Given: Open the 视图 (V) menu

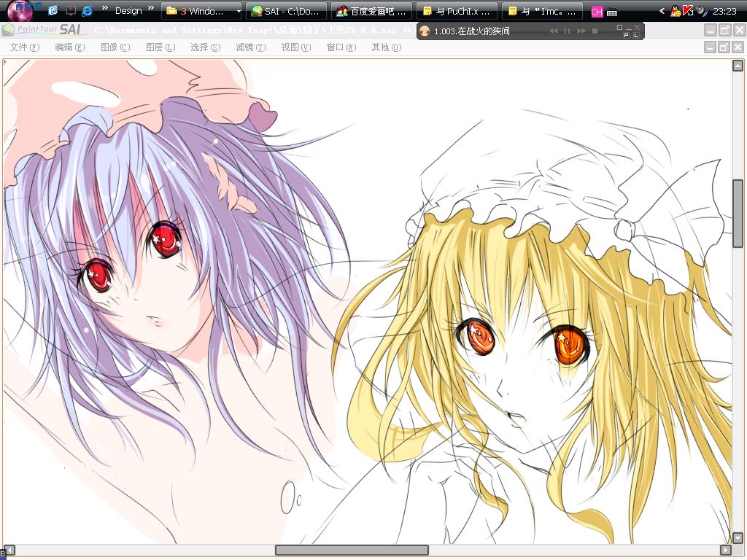Looking at the screenshot, I should [296, 47].
